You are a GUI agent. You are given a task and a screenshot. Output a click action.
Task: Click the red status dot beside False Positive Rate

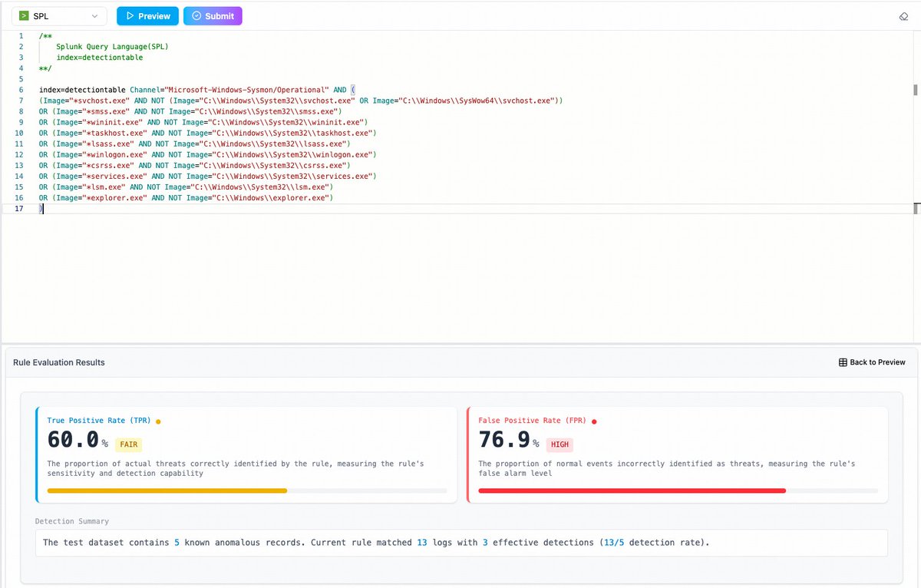(594, 421)
